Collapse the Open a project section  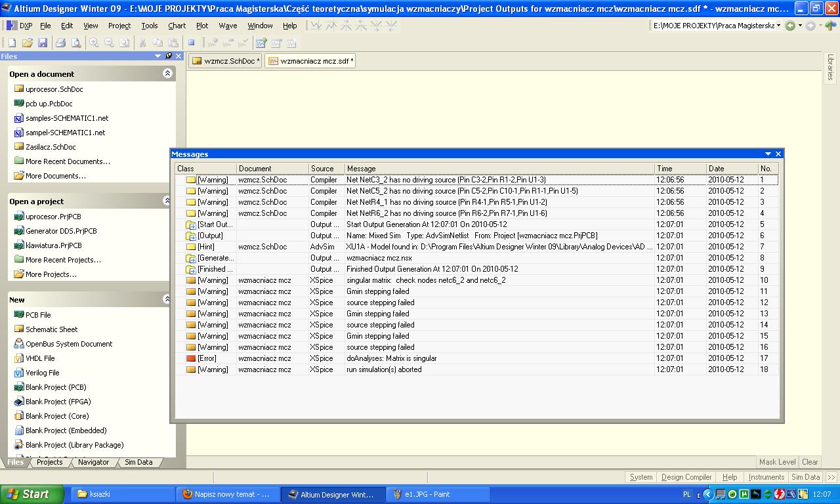(x=167, y=201)
